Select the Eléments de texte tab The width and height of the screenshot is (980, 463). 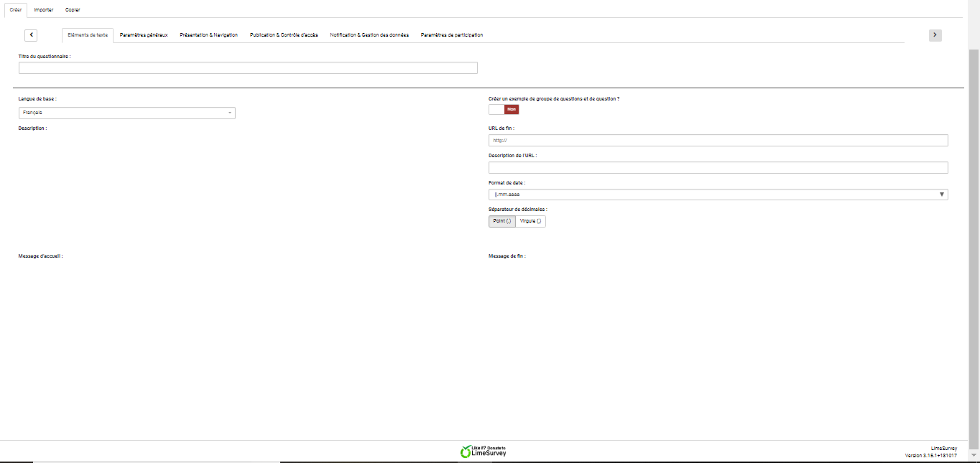88,35
